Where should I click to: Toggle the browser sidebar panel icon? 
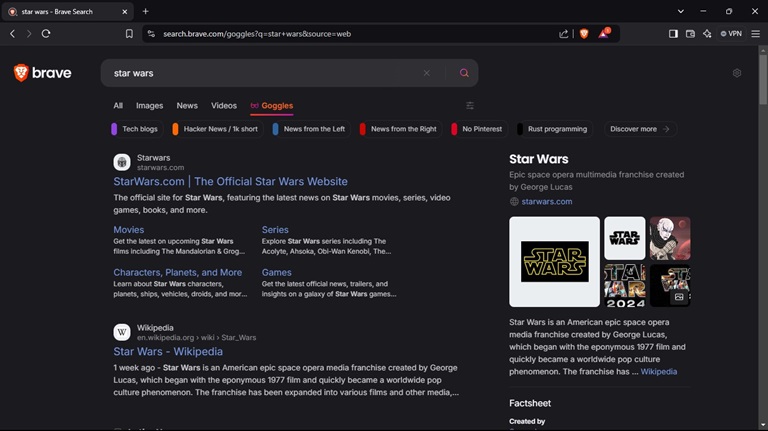point(673,33)
